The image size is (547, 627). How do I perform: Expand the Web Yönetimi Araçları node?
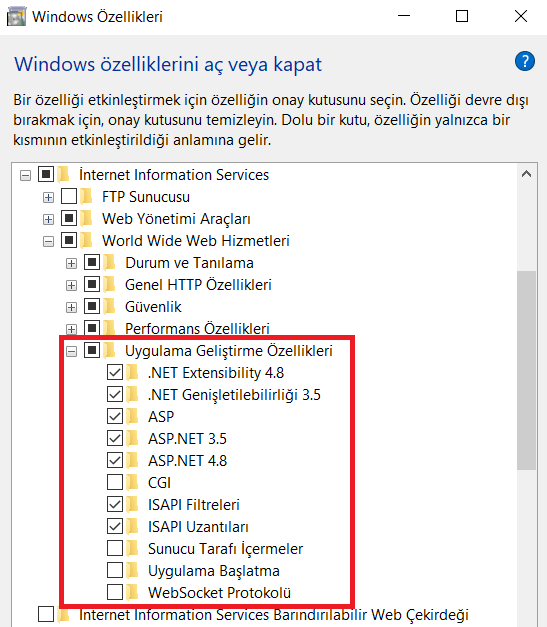(48, 220)
